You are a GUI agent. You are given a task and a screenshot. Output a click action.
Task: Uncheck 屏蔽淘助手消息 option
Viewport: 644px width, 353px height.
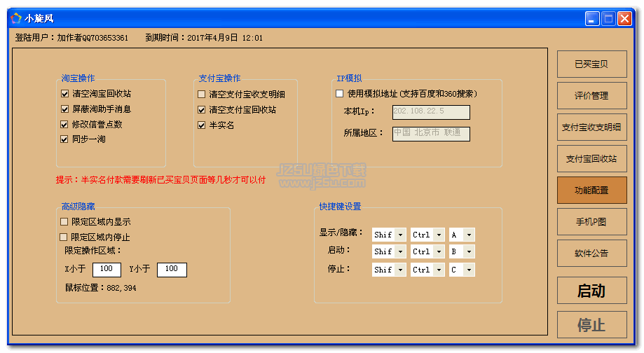tap(64, 109)
